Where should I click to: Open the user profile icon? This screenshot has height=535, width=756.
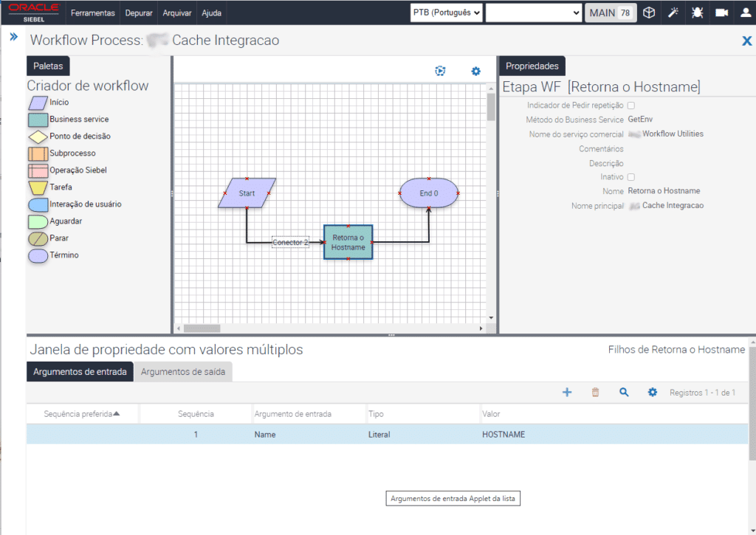tap(746, 13)
